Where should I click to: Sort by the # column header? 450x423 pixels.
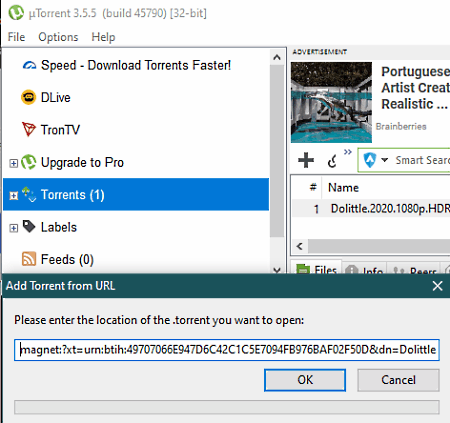tap(313, 187)
